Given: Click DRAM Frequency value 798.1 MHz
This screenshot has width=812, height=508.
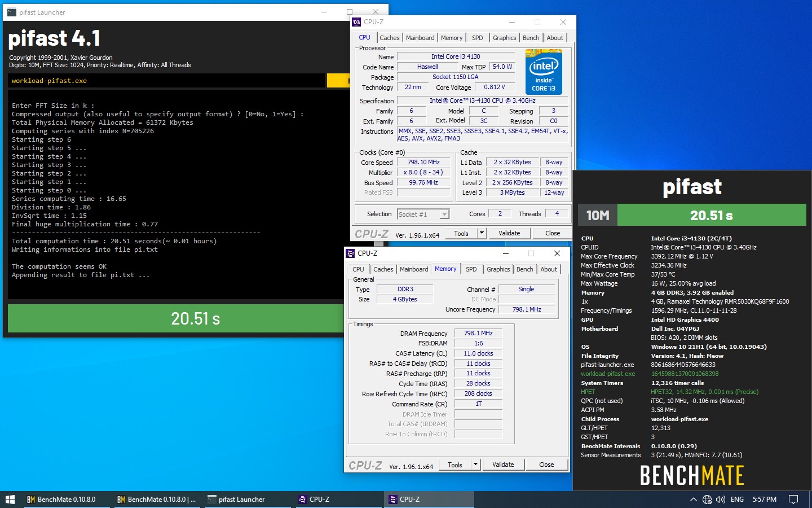Looking at the screenshot, I should [478, 333].
